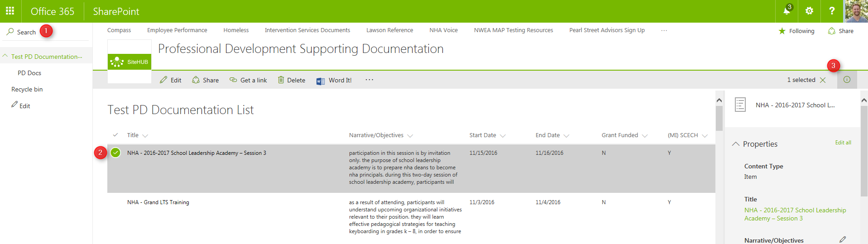Click the Word It! document icon
The image size is (868, 244).
[x=321, y=81]
